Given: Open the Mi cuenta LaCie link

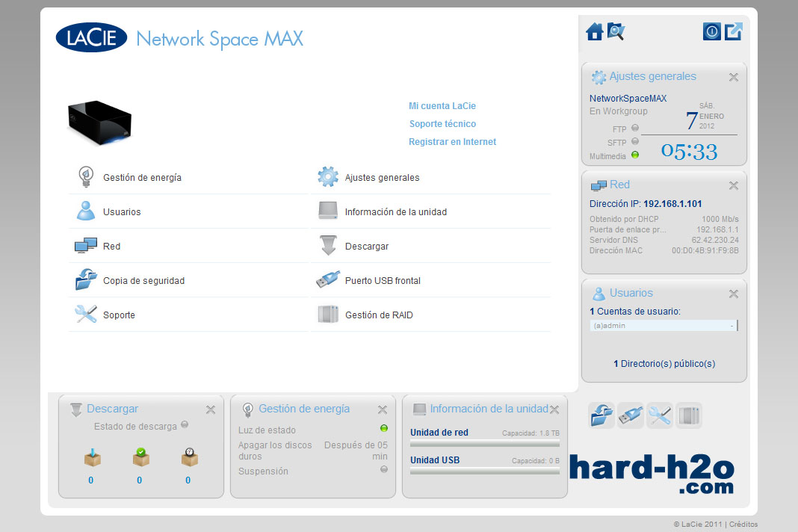Looking at the screenshot, I should 442,106.
